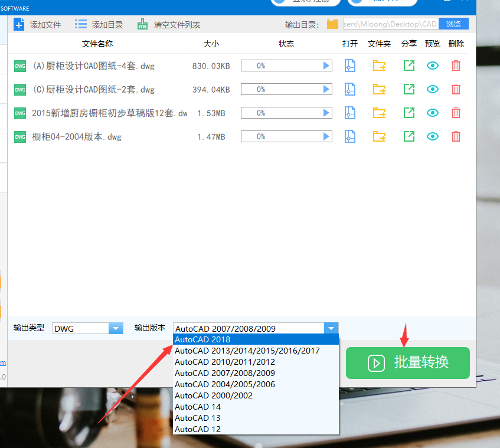Choose AutoCAD 12 option
The width and height of the screenshot is (500, 448).
pyautogui.click(x=256, y=429)
